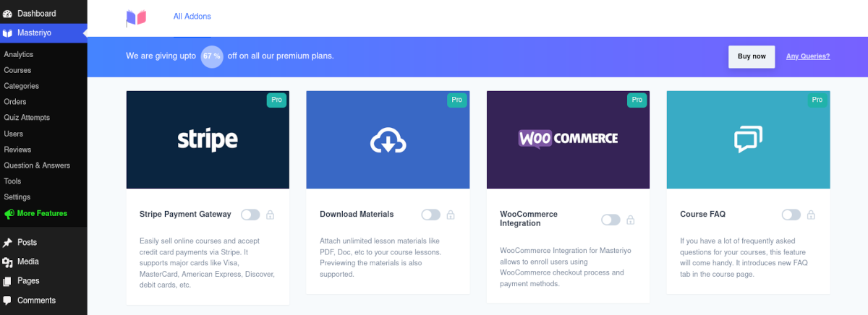The height and width of the screenshot is (315, 868).
Task: Click the Buy now button
Action: 752,56
